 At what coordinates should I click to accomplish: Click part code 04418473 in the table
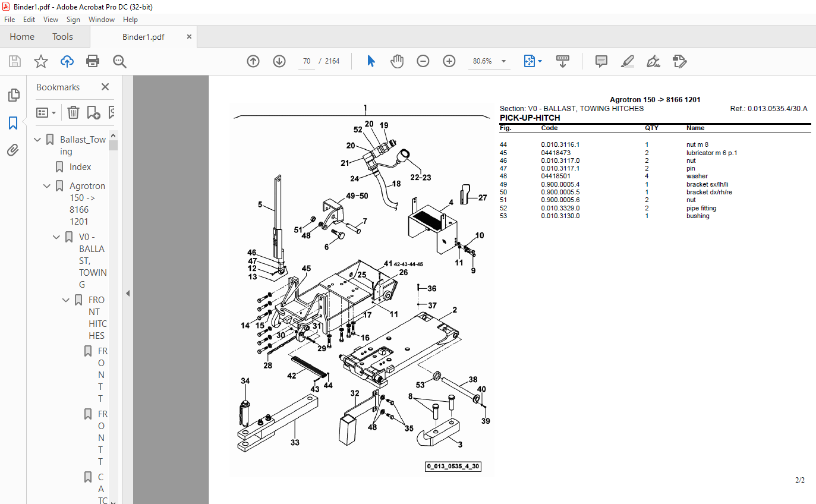[556, 153]
